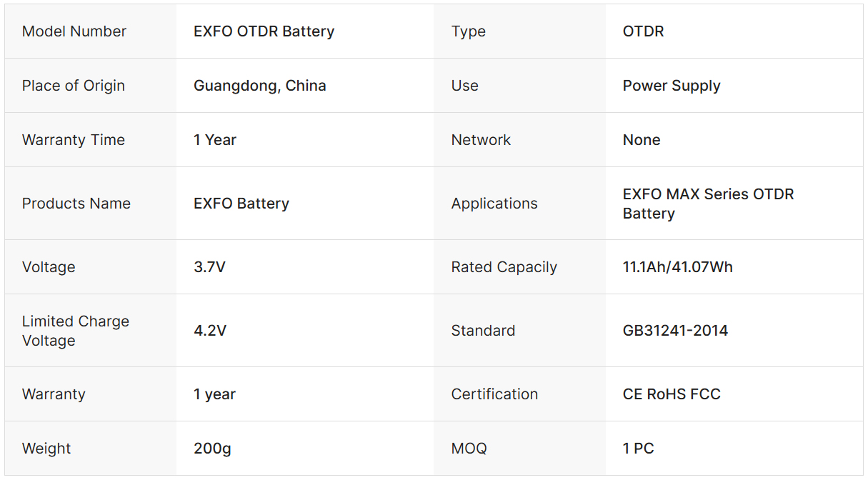Select the 1 PC value
Viewport: 868px width, 480px height.
pyautogui.click(x=638, y=449)
